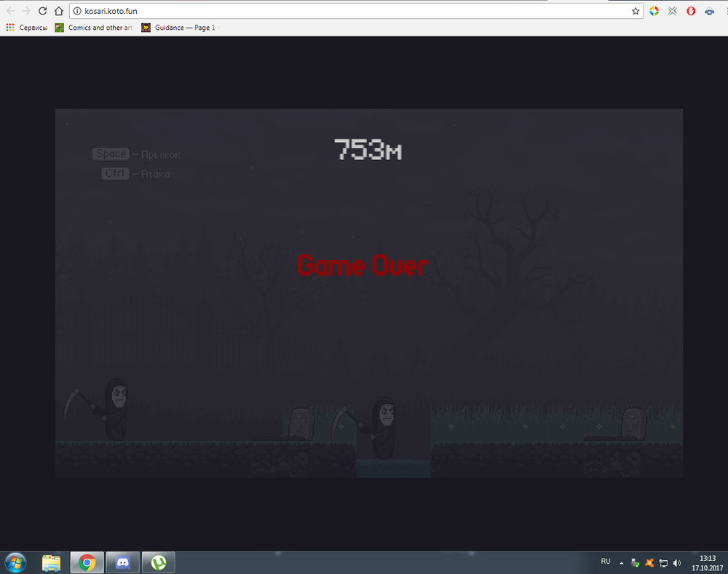
Task: Open the Сервисы apps bookmark
Action: tap(27, 28)
